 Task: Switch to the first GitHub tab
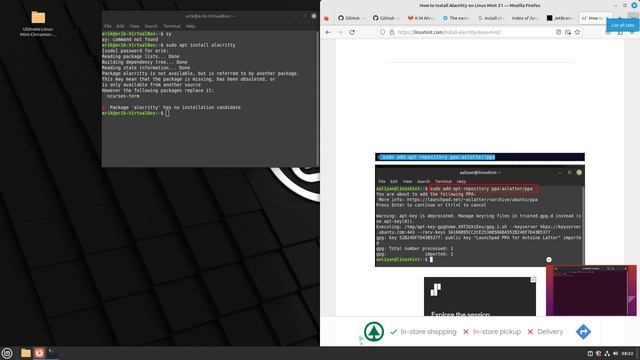351,18
